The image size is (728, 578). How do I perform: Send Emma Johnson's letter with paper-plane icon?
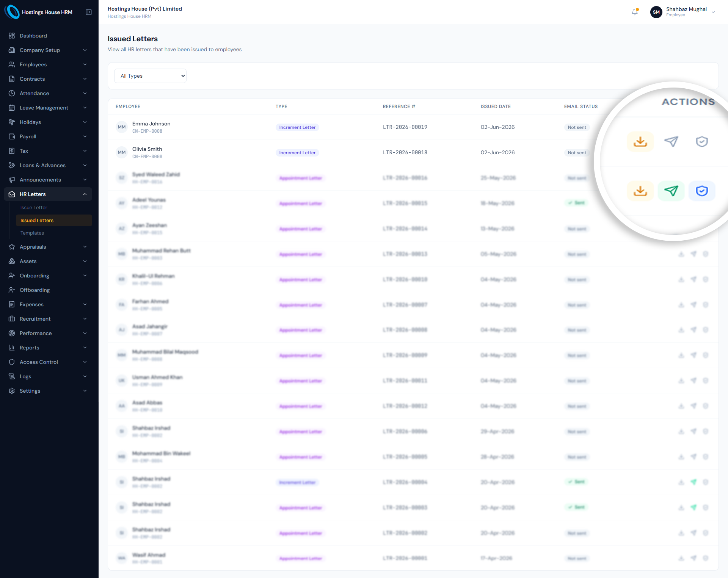pos(671,142)
